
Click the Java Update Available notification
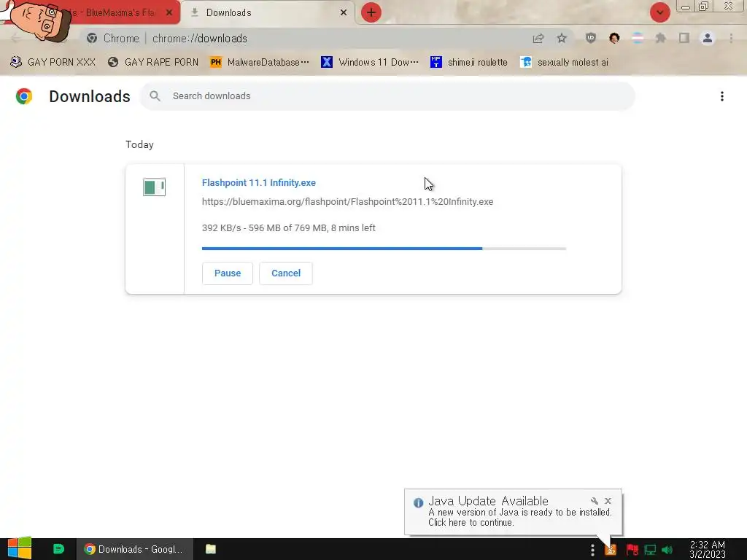[513, 512]
